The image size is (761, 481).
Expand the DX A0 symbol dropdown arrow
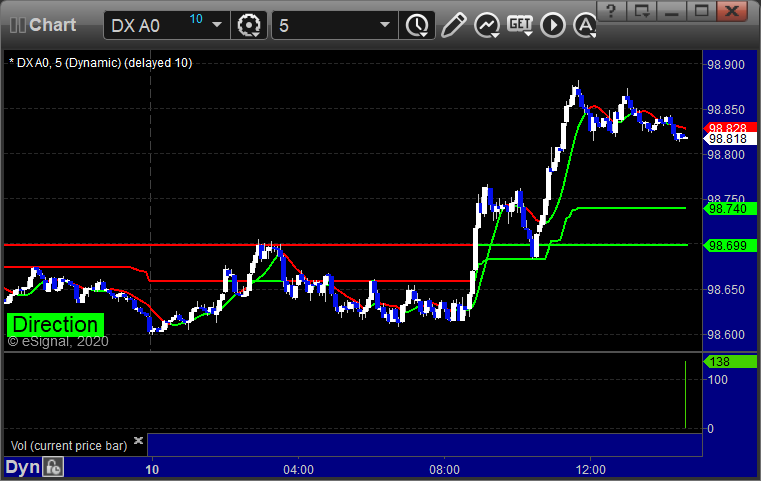[217, 25]
